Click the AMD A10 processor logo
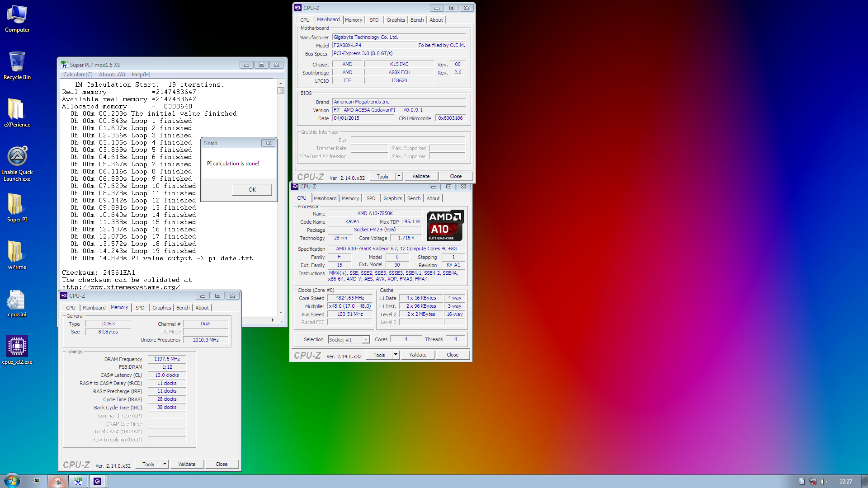Viewport: 868px width, 488px height. [445, 225]
